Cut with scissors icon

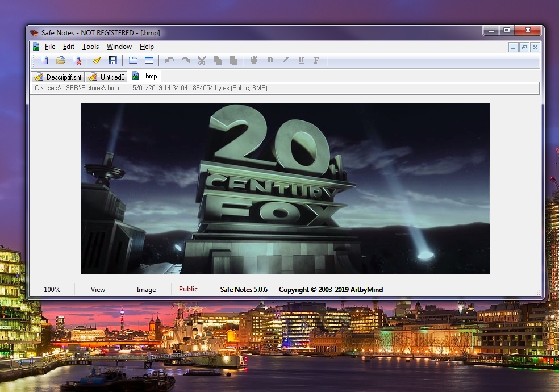pos(202,60)
